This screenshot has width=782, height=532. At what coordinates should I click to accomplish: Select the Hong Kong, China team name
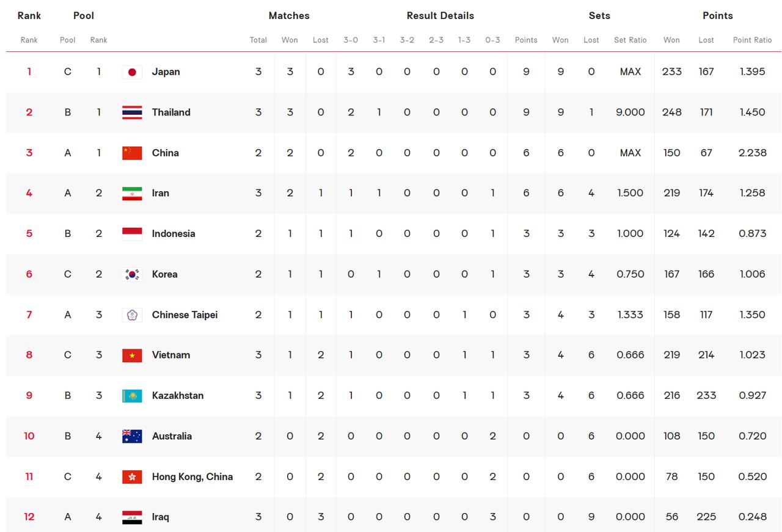(192, 476)
